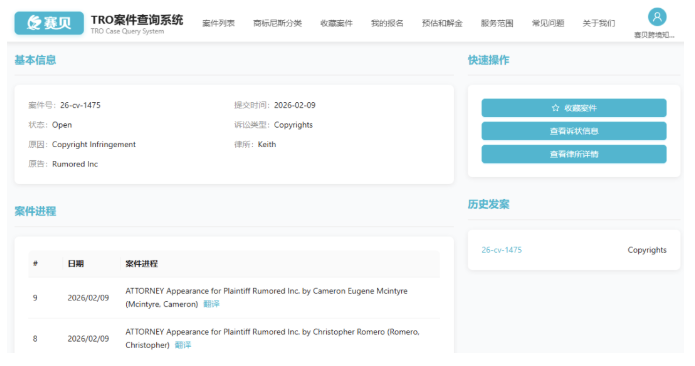Click the Cameron Eugene Mcintyre appearance entry
This screenshot has width=695, height=366.
[266, 297]
